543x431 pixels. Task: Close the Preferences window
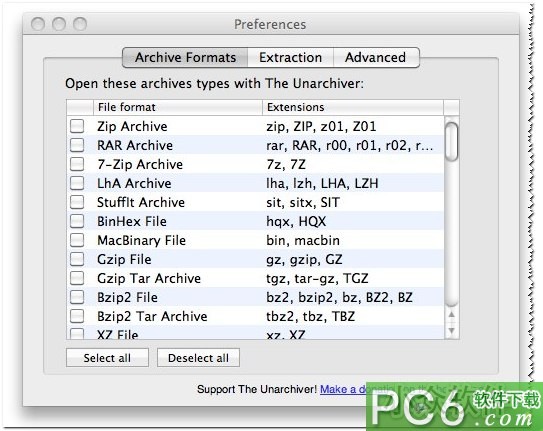pos(38,24)
